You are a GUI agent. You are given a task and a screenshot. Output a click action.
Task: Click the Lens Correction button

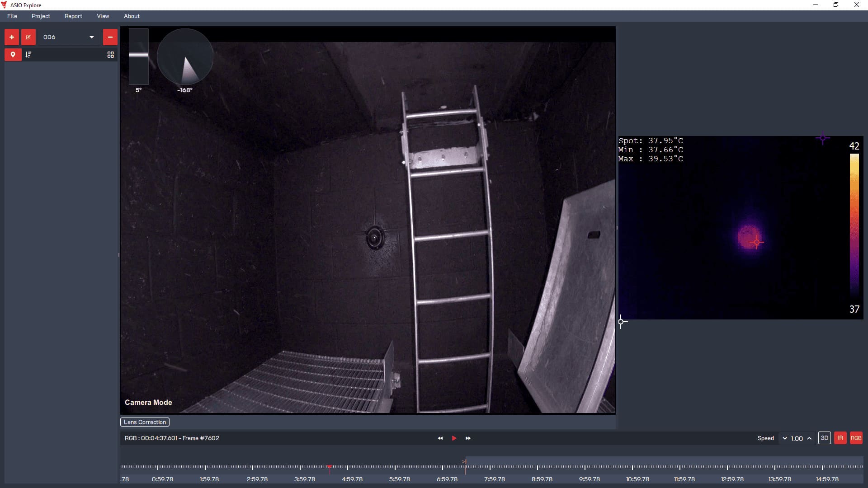tap(145, 422)
